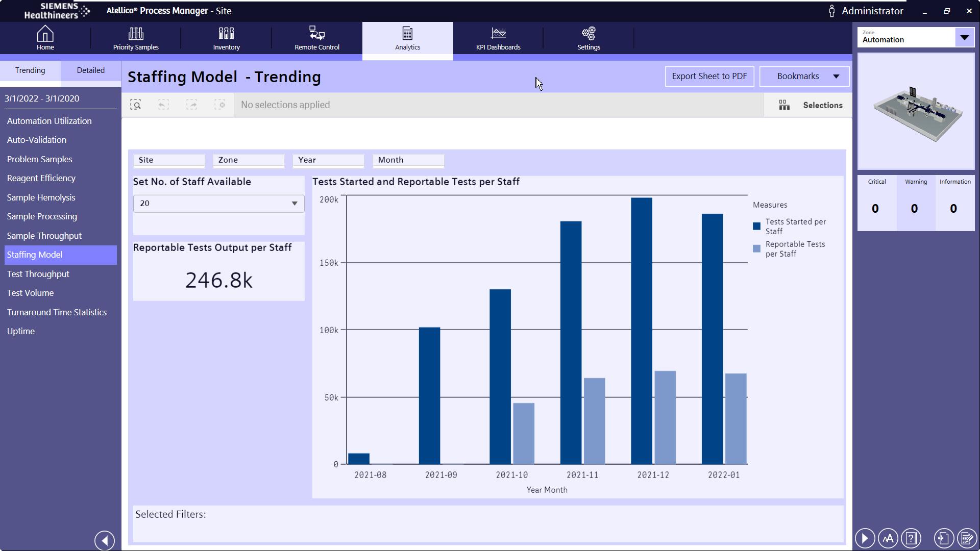Expand the Zone Automation dropdown
Image resolution: width=980 pixels, height=551 pixels.
[964, 37]
